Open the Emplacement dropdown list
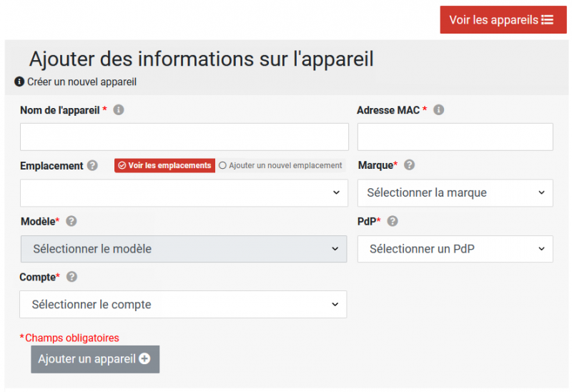This screenshot has width=572, height=392. coord(184,193)
